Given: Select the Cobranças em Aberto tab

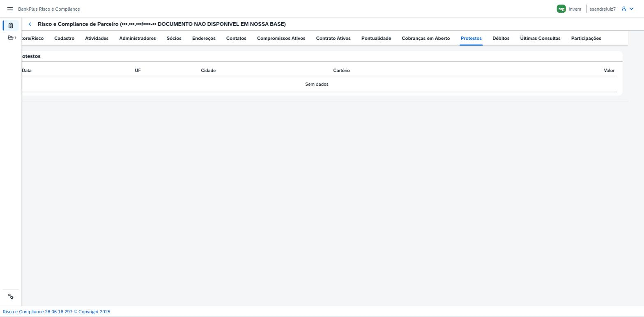Looking at the screenshot, I should tap(426, 38).
